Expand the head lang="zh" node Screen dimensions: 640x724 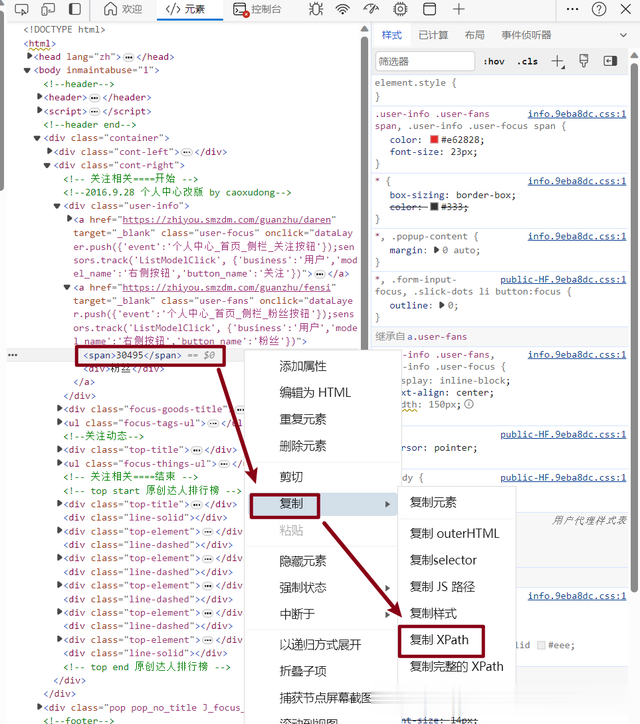30,56
